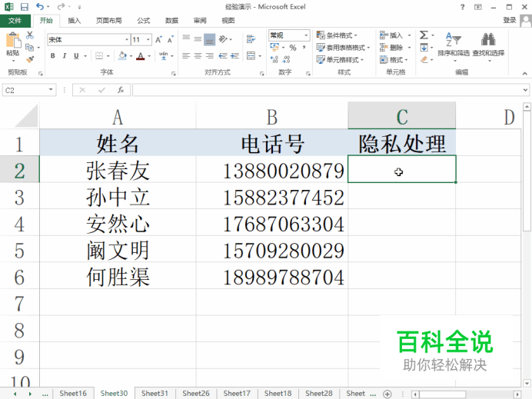Open 单元格样式 cell styles menu
Image resolution: width=532 pixels, height=399 pixels.
340,60
